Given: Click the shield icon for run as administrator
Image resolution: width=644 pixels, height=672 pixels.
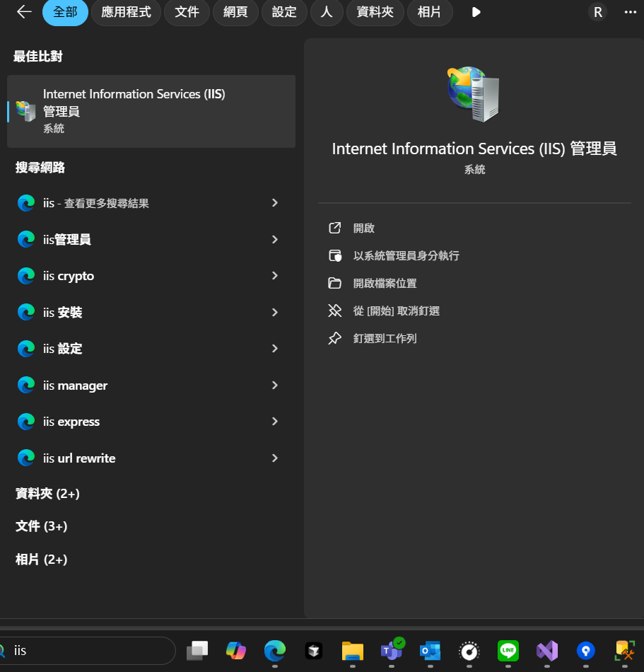Looking at the screenshot, I should tap(335, 256).
